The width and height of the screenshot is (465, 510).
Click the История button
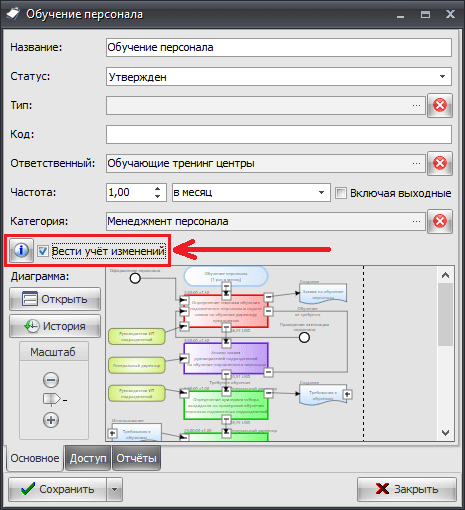[x=55, y=326]
